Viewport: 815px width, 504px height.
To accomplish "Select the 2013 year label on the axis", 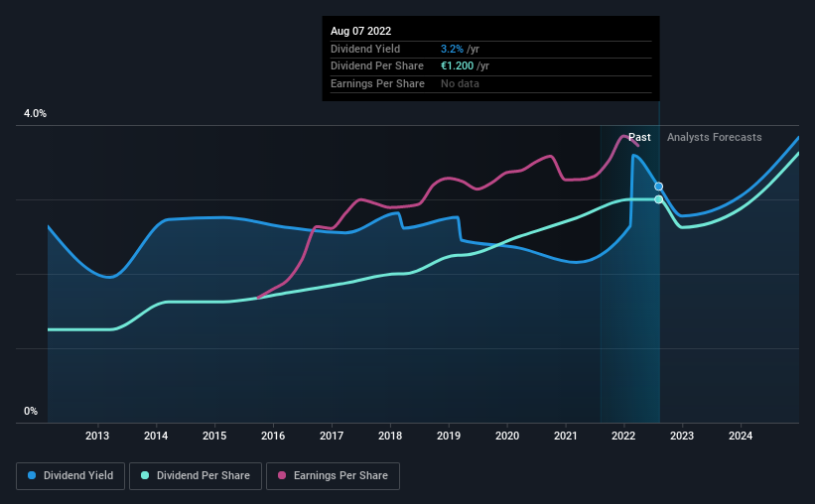I will pos(97,436).
